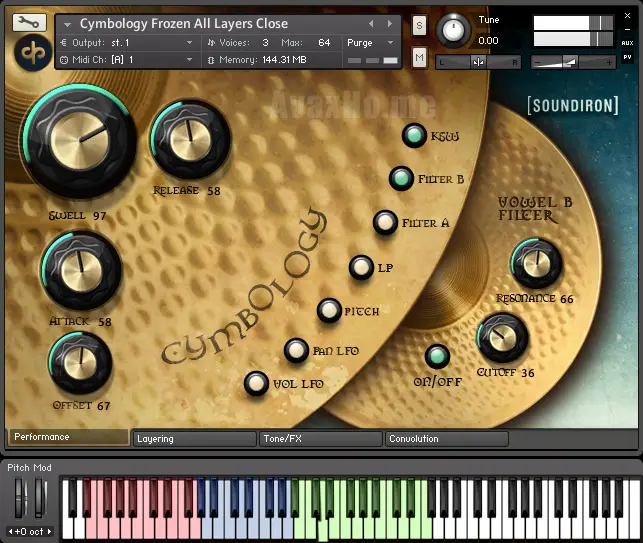Click the Release knob
643x543 pixels.
tap(190, 139)
